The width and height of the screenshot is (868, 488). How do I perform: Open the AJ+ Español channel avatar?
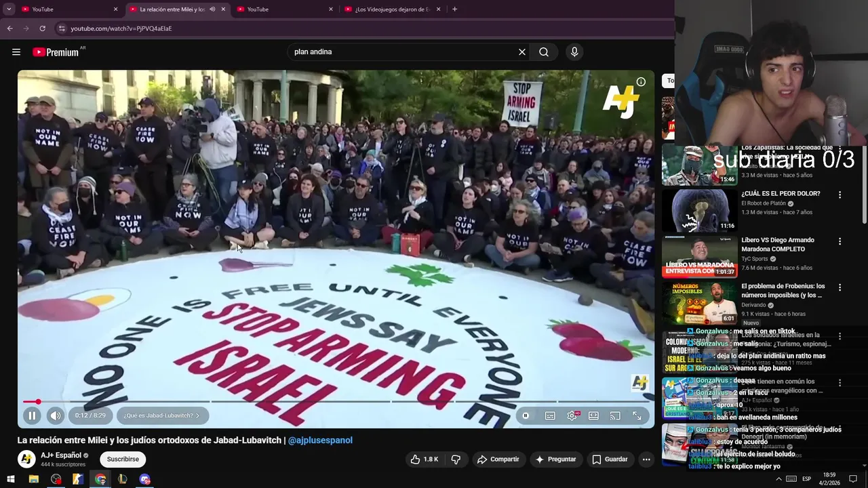coord(26,460)
